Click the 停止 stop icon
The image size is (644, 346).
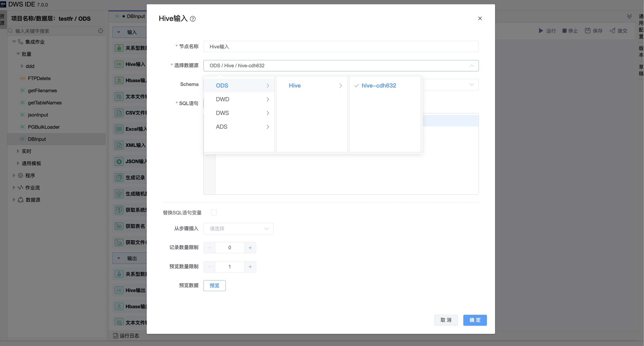click(x=565, y=31)
